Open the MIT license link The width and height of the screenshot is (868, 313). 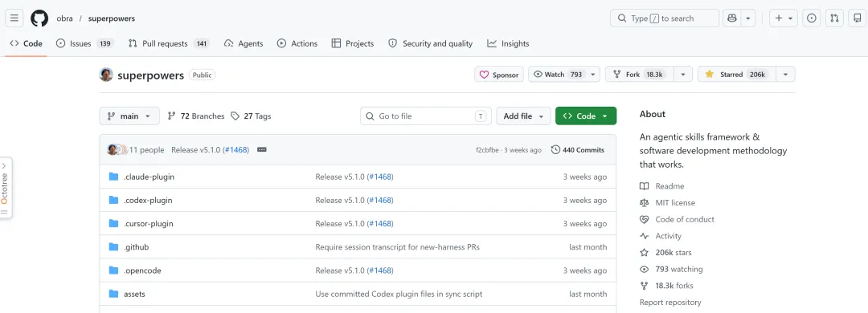click(x=668, y=203)
